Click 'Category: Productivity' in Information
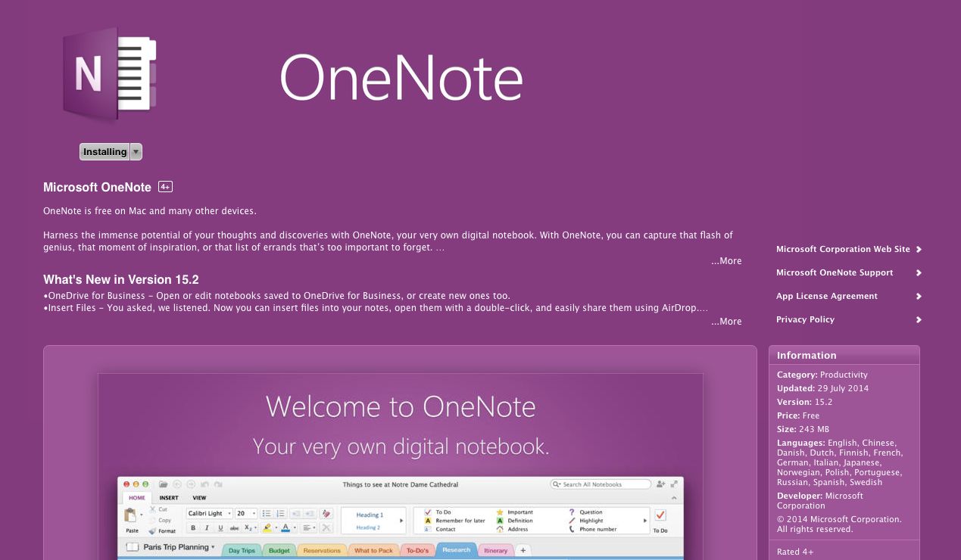This screenshot has width=961, height=560. (822, 375)
